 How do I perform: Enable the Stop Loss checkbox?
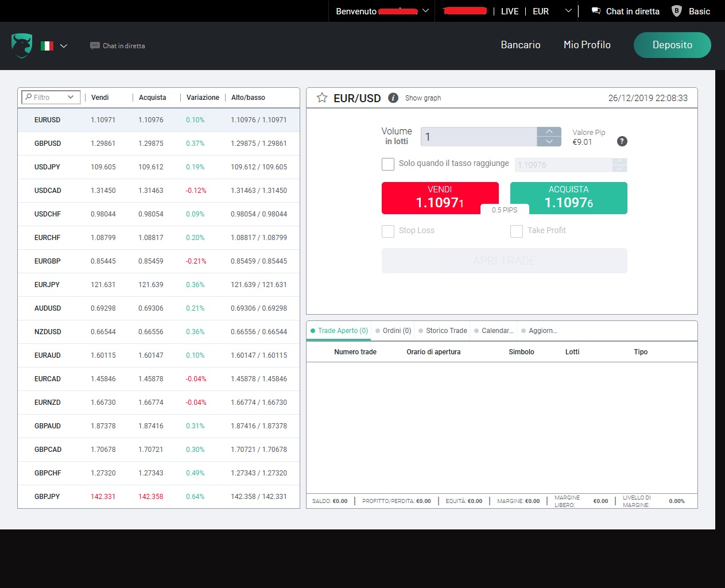pos(388,231)
